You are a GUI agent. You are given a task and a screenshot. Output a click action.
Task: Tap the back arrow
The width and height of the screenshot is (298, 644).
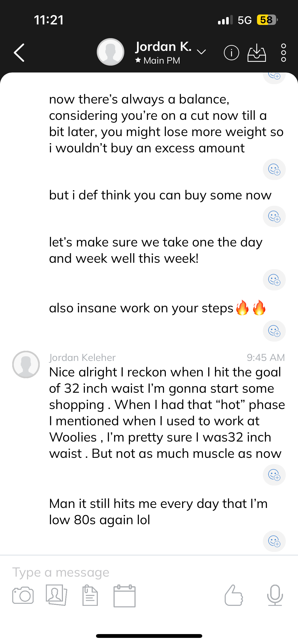pyautogui.click(x=19, y=53)
